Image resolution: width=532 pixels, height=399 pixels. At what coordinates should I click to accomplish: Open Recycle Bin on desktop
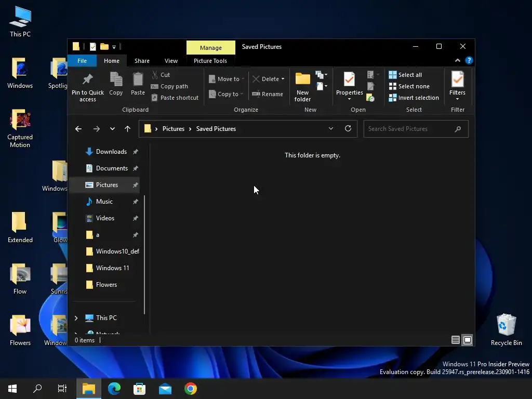(506, 329)
